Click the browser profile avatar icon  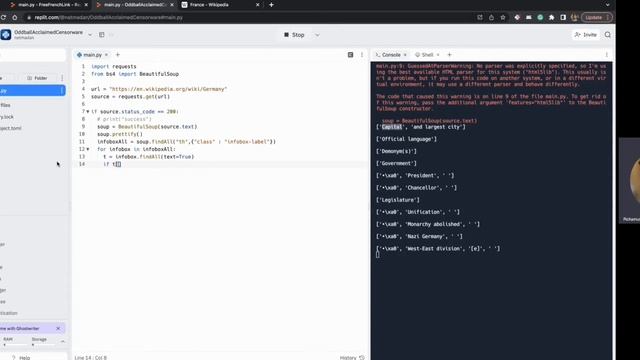click(x=575, y=18)
